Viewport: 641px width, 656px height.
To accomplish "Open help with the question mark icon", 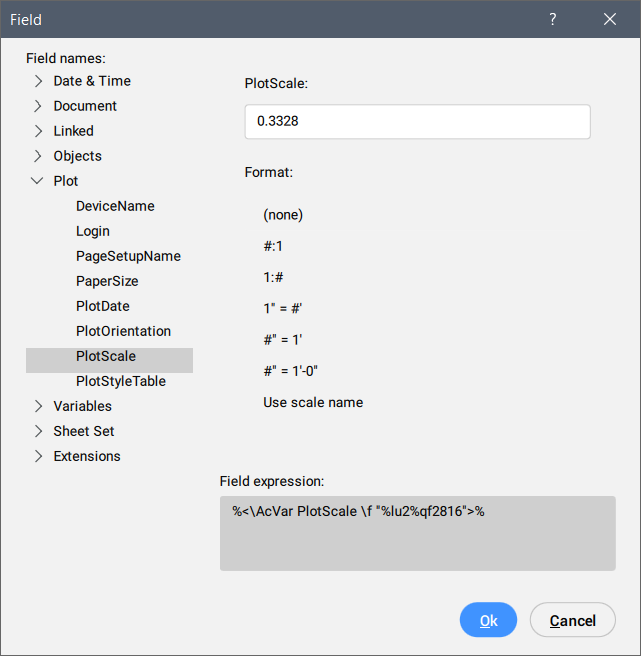I will tap(553, 20).
